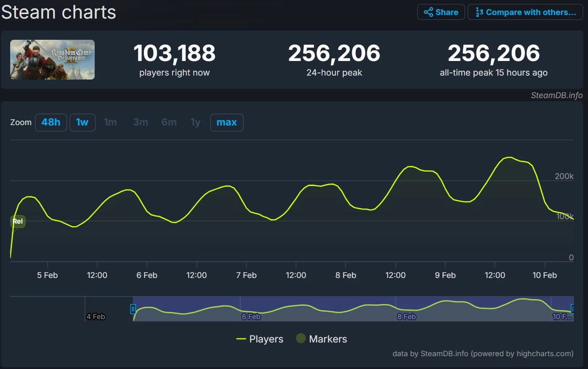Toggle the Markers series in legend
Viewport: 588px width, 369px height.
tap(322, 339)
